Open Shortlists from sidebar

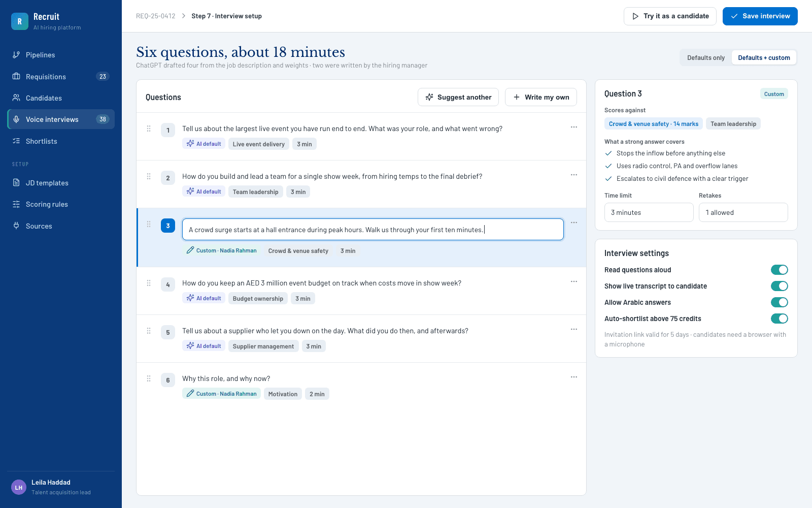pos(61,141)
